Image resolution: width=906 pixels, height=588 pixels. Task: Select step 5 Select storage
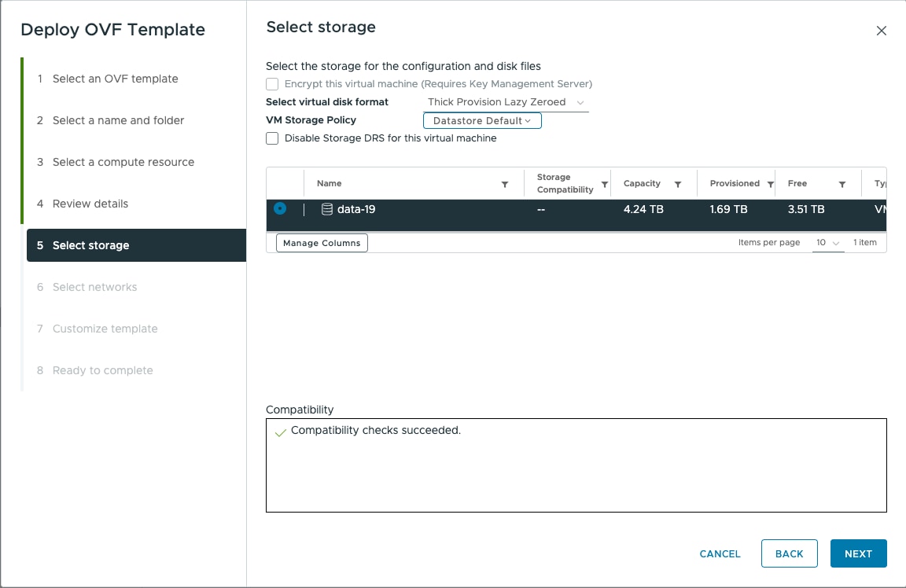[x=136, y=245]
